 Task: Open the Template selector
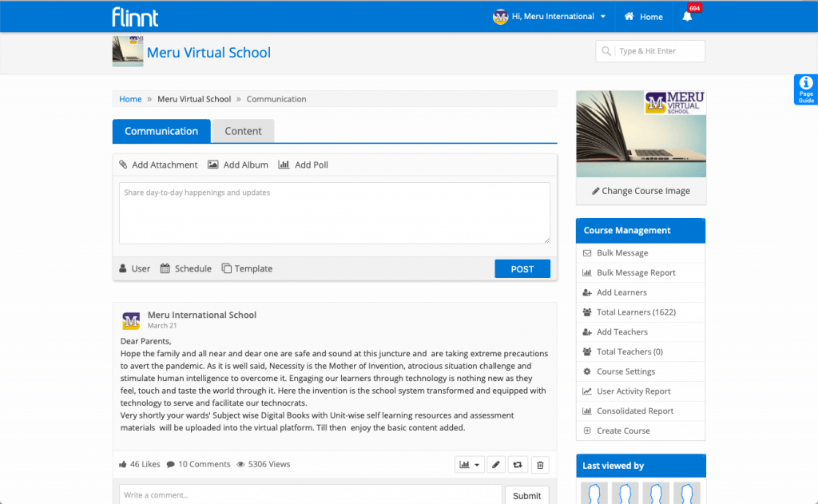click(247, 269)
